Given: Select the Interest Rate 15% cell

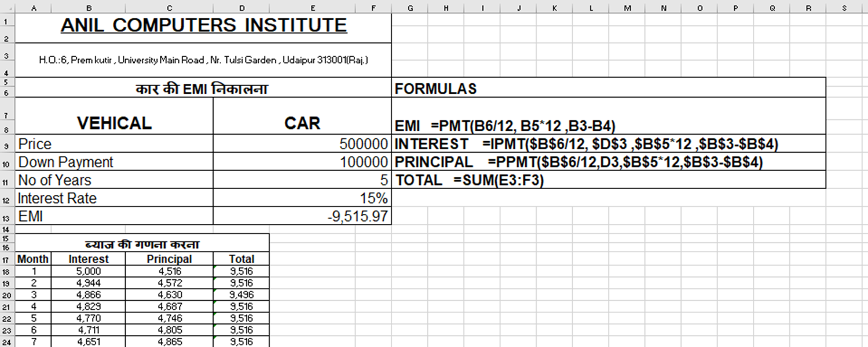Looking at the screenshot, I should tap(372, 198).
